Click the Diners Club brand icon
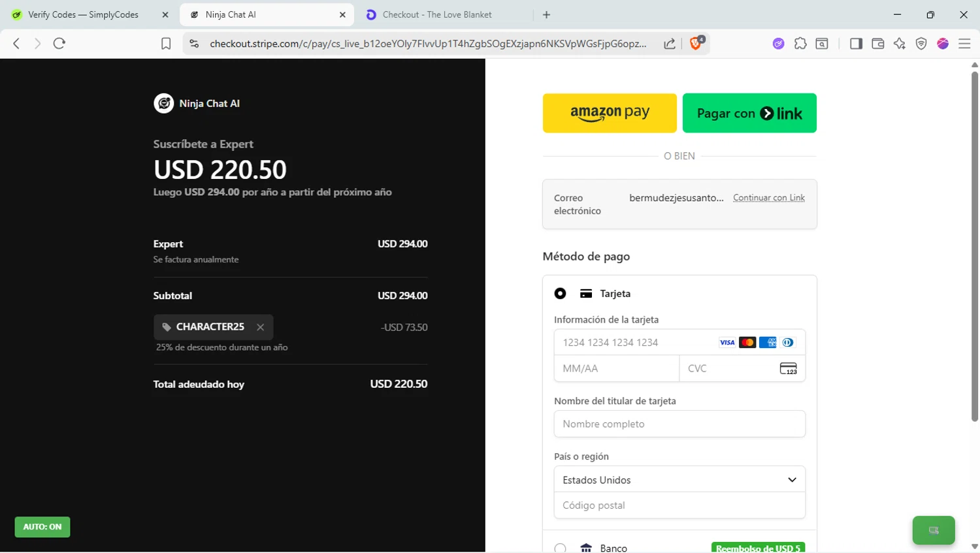Viewport: 980px width, 553px height. tap(788, 342)
